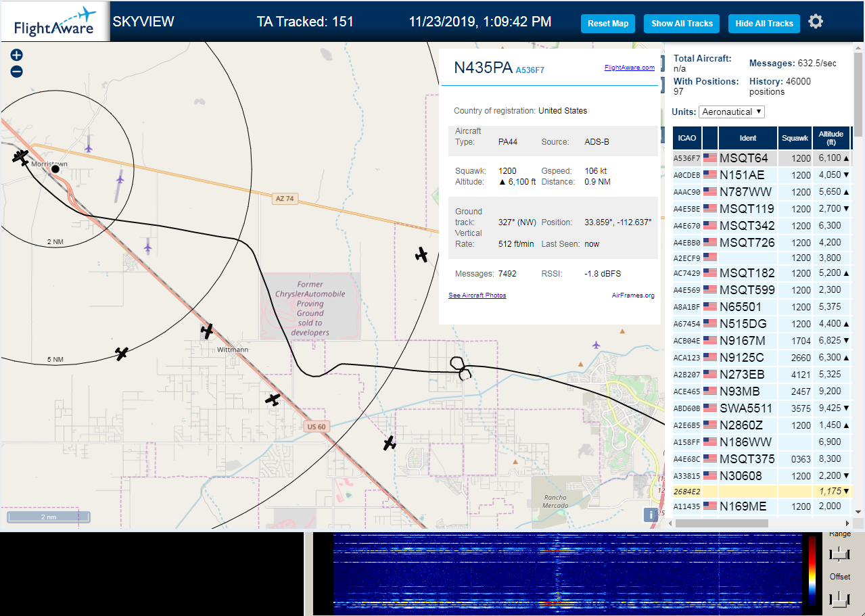
Task: Select the MSQT726 aircraft row
Action: coord(762,243)
